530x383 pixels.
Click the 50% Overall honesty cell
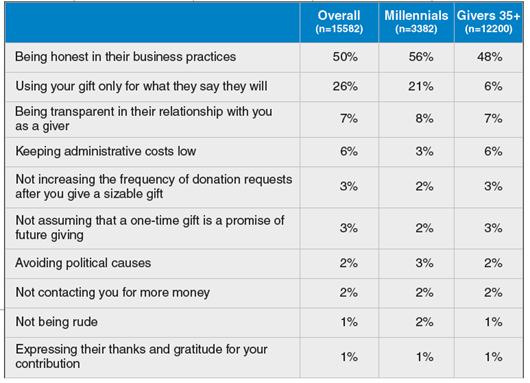[345, 57]
